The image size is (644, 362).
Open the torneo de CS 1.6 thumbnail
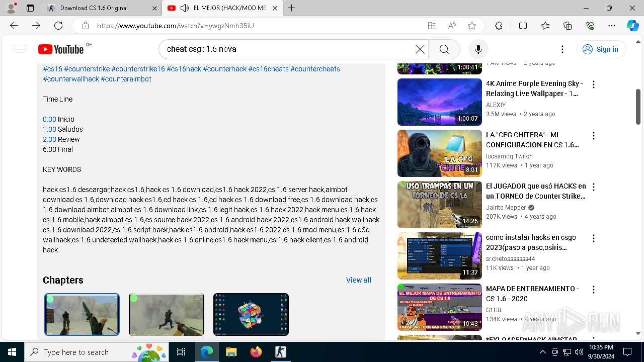440,205
